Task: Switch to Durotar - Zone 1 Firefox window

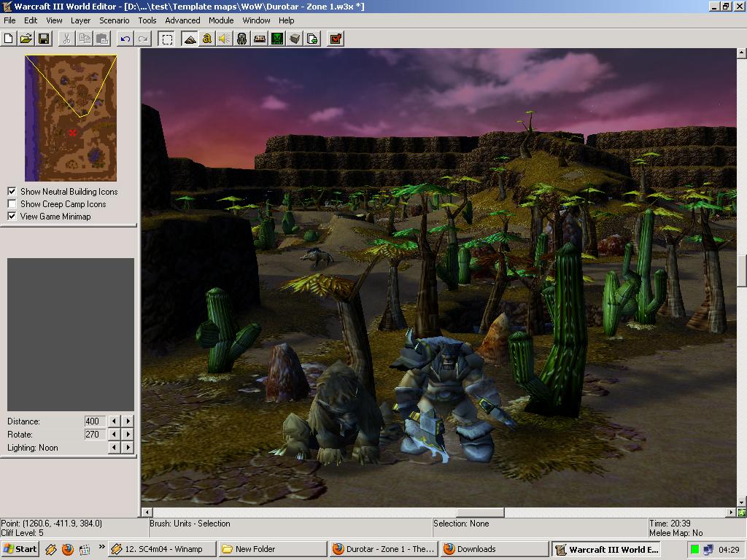Action: tap(384, 549)
